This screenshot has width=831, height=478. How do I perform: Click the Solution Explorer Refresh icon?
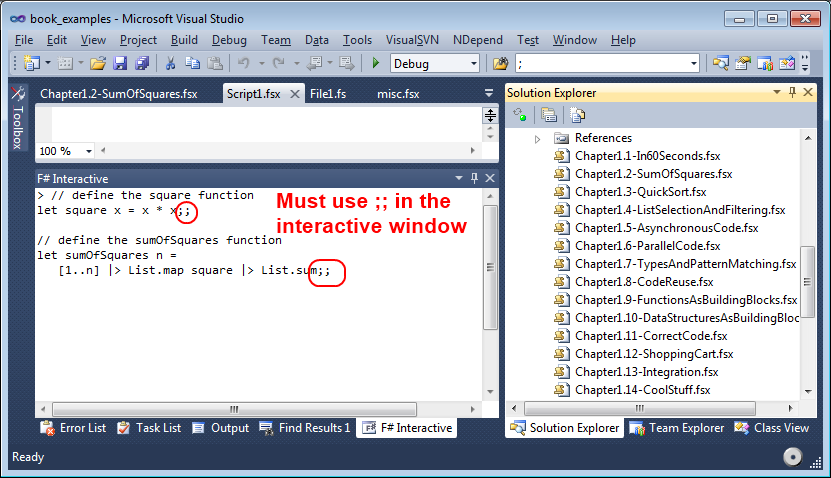[x=520, y=114]
